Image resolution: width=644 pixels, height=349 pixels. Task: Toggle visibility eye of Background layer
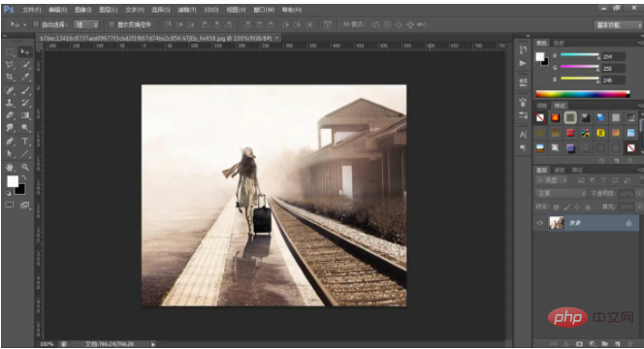(x=539, y=223)
